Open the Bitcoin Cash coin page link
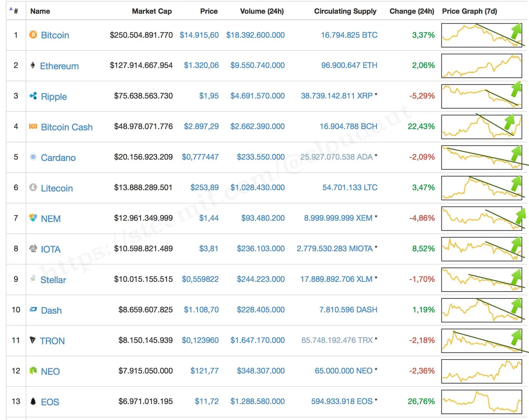This screenshot has width=529, height=420. [x=67, y=127]
